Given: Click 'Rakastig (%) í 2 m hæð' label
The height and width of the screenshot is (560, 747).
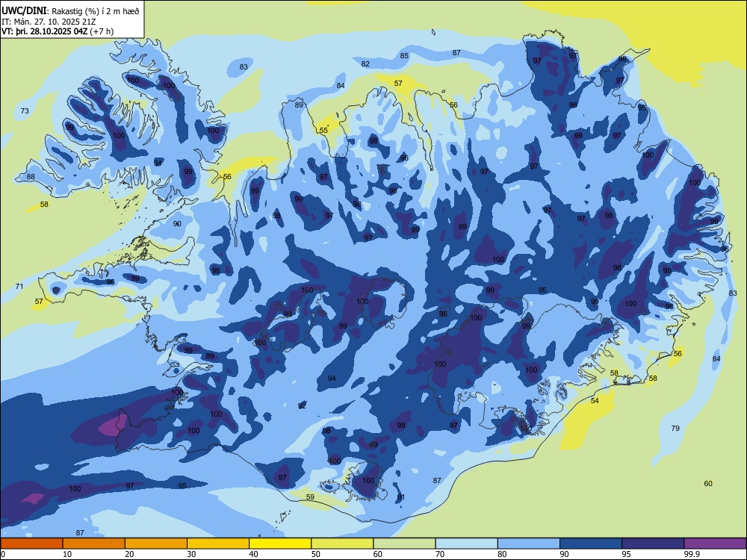Looking at the screenshot, I should tap(96, 11).
